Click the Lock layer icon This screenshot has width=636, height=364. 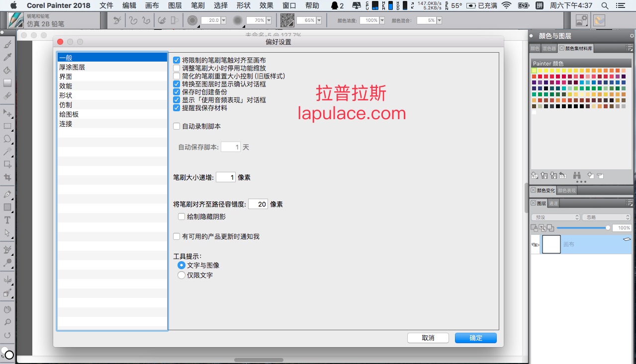pyautogui.click(x=534, y=228)
